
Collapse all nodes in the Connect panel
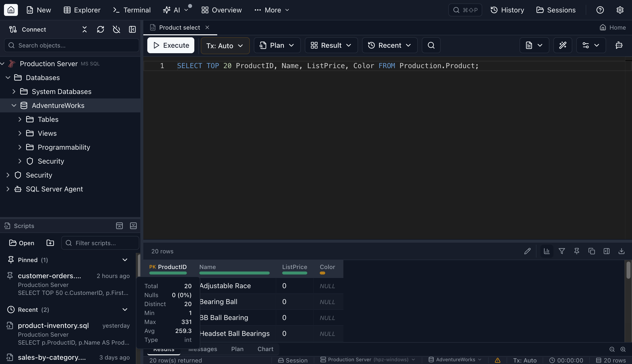coord(85,30)
